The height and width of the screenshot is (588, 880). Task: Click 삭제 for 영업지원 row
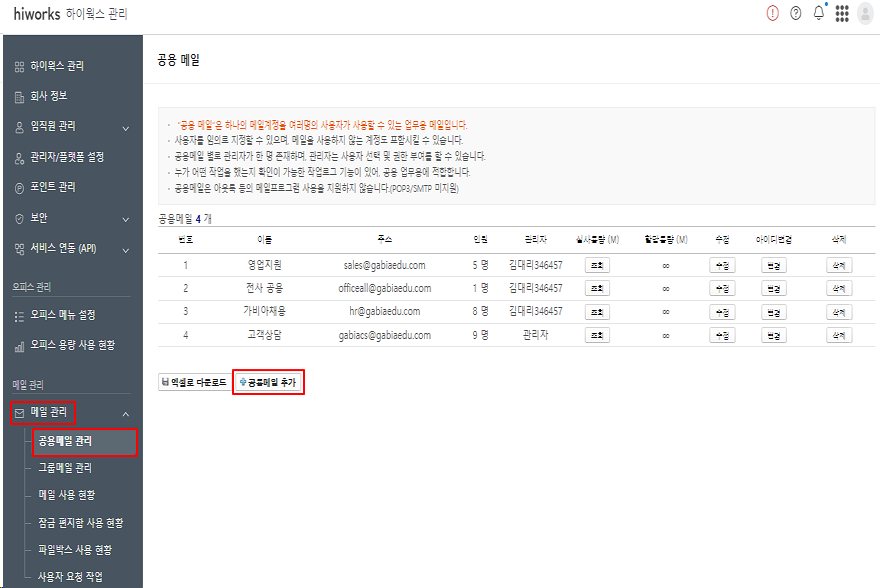(x=839, y=265)
